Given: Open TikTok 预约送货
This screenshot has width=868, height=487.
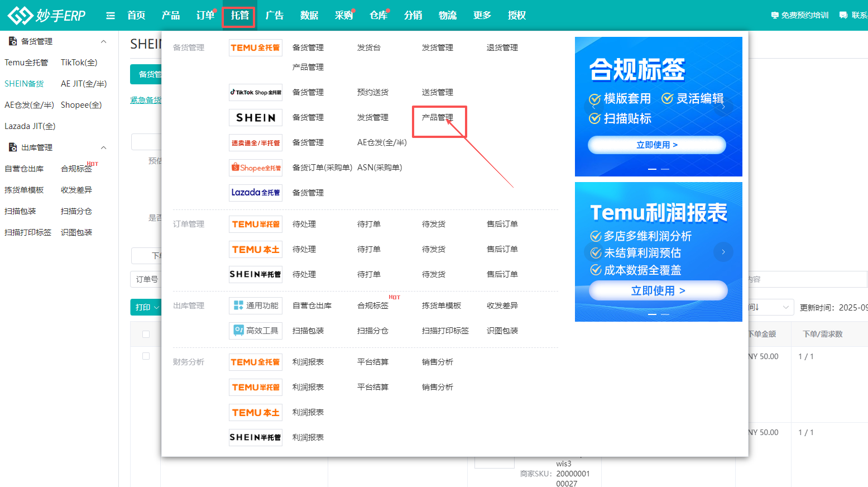Looking at the screenshot, I should (373, 92).
